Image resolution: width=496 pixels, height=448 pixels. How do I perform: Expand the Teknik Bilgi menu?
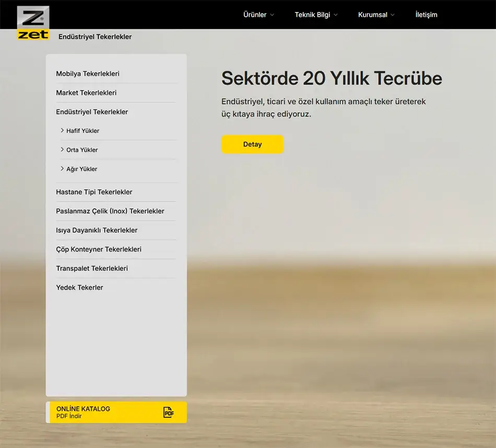coord(316,15)
